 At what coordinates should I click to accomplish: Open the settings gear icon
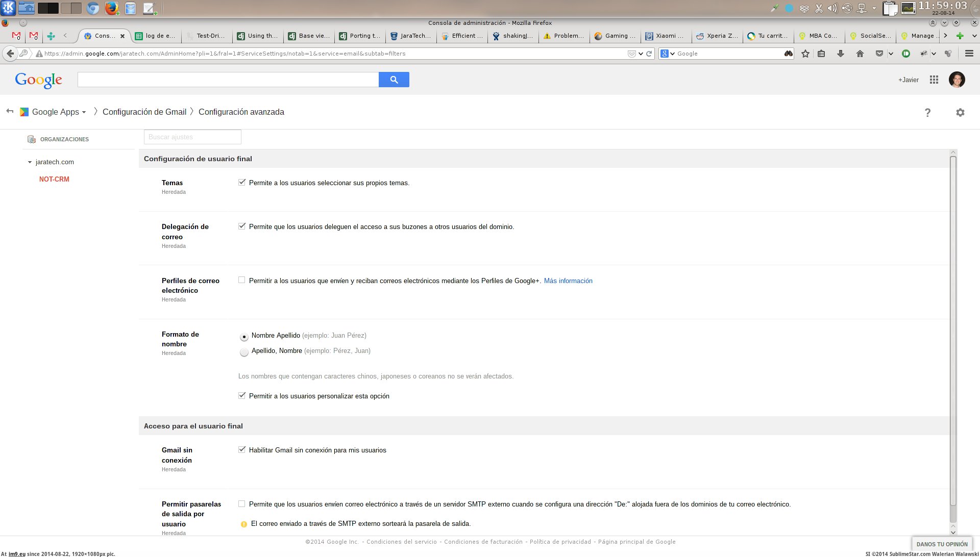click(x=960, y=112)
